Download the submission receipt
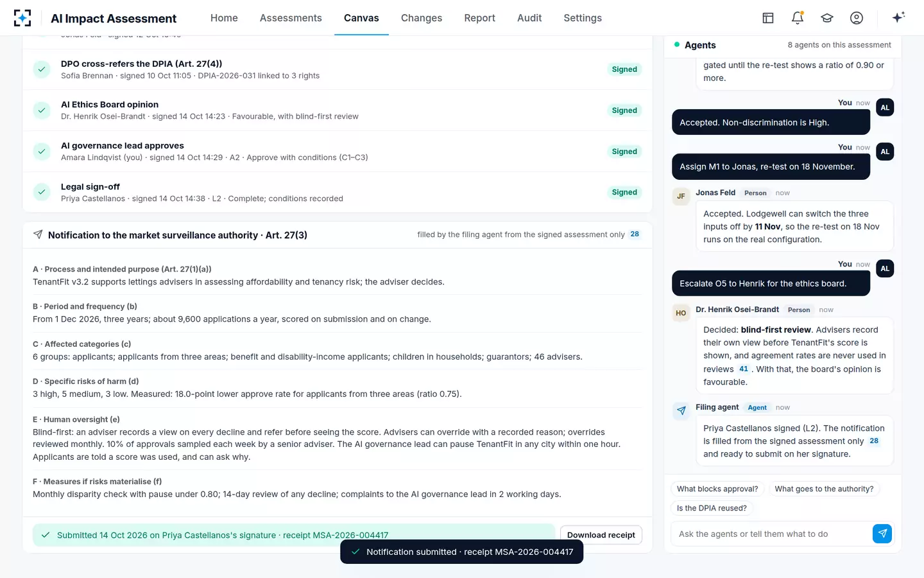Viewport: 924px width, 578px height. pyautogui.click(x=601, y=535)
